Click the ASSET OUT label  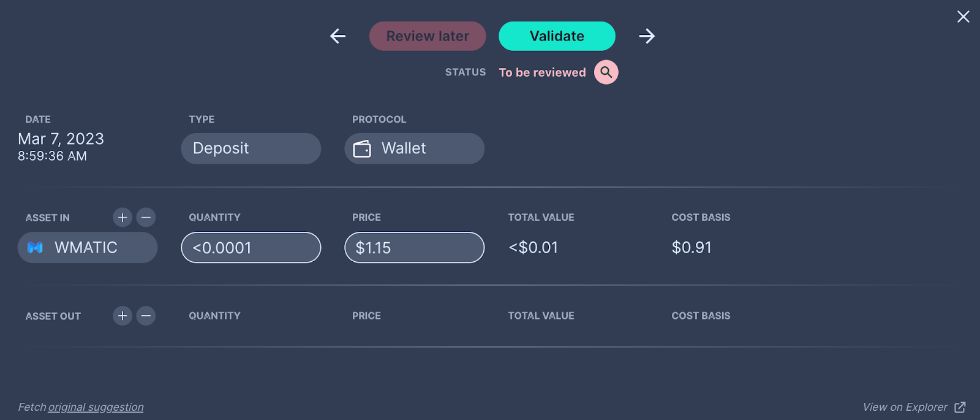(x=53, y=316)
